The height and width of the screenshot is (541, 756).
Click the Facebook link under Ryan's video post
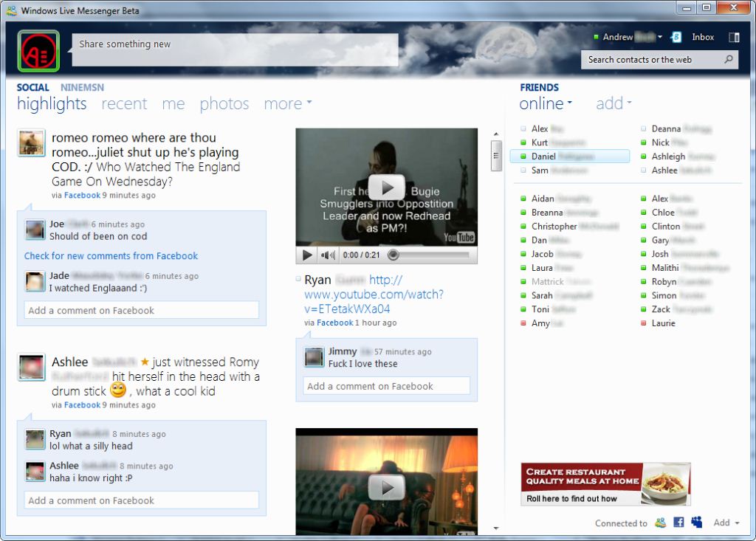click(x=334, y=323)
